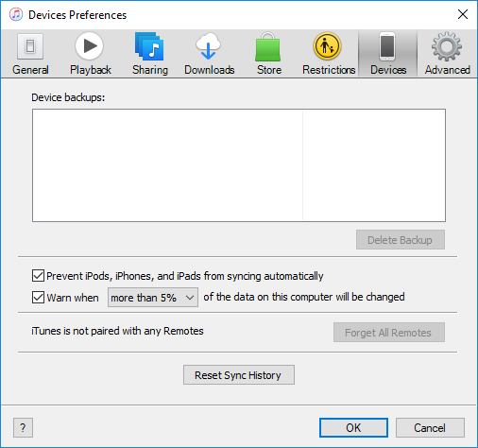The width and height of the screenshot is (478, 448).
Task: Open Sharing preferences music-note icon
Action: point(149,46)
